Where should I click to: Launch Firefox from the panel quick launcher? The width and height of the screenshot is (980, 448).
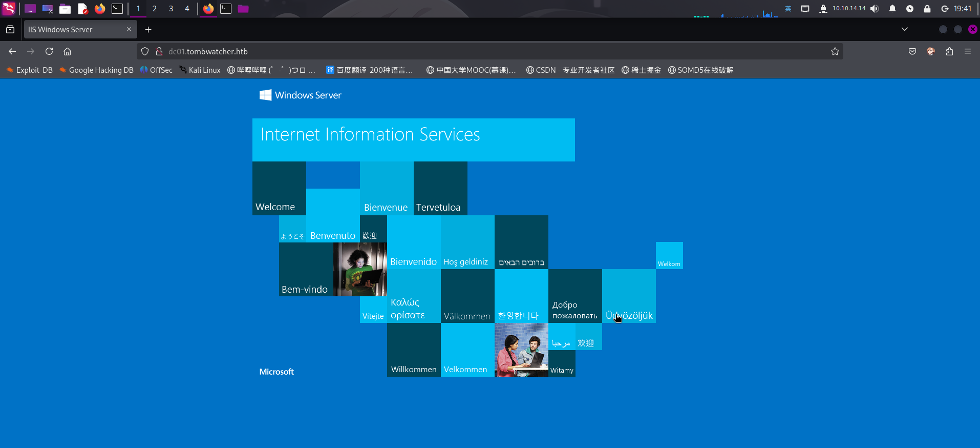pos(100,9)
